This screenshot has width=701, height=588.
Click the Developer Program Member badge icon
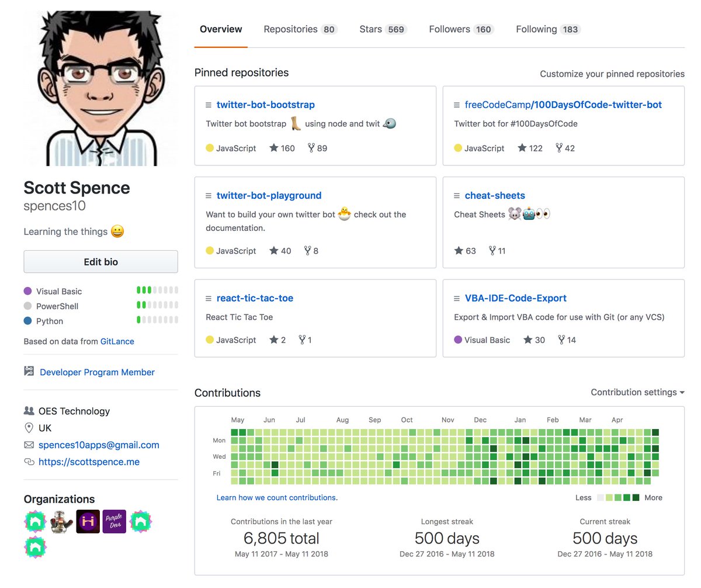tap(28, 372)
